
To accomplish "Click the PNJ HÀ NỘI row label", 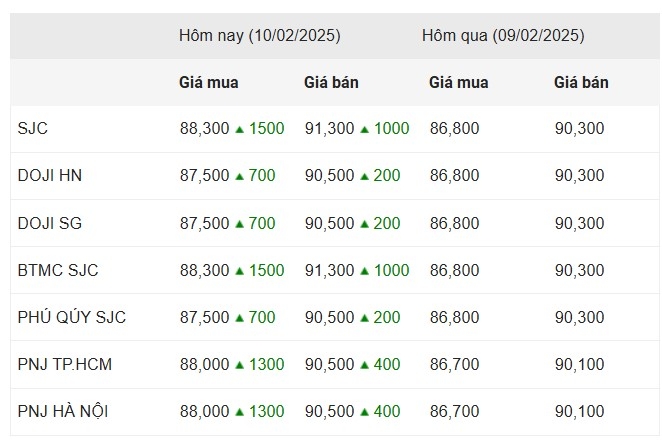I will coord(65,411).
